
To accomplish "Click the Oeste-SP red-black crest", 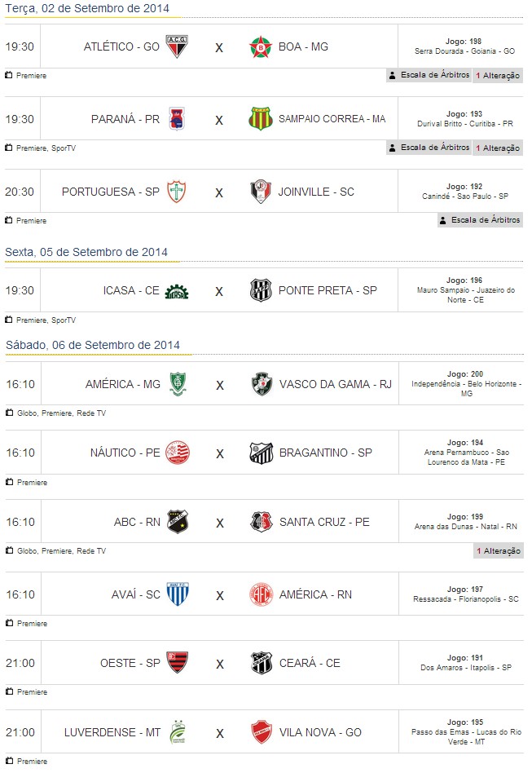I will click(x=177, y=663).
